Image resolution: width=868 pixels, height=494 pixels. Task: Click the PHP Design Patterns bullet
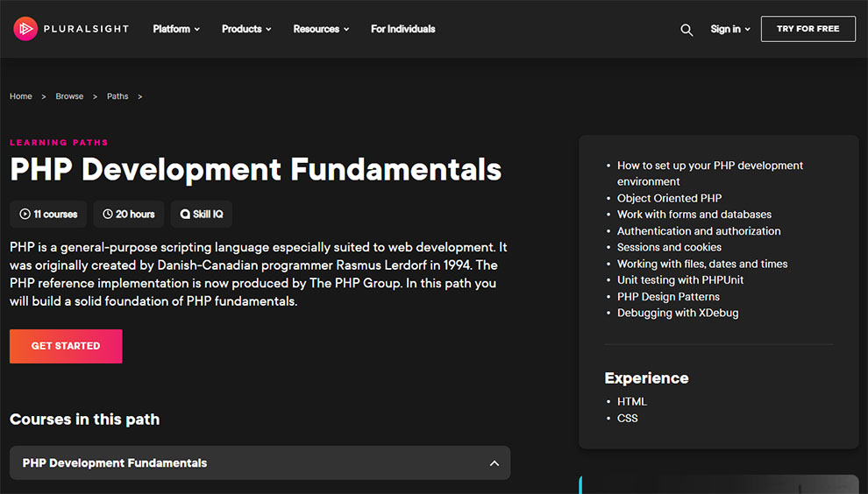[x=668, y=297]
